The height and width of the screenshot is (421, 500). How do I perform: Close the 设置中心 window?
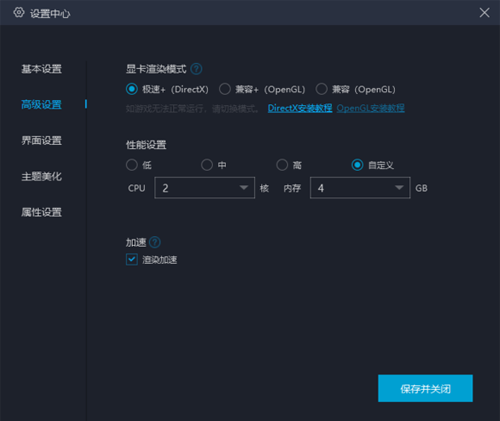tap(484, 13)
